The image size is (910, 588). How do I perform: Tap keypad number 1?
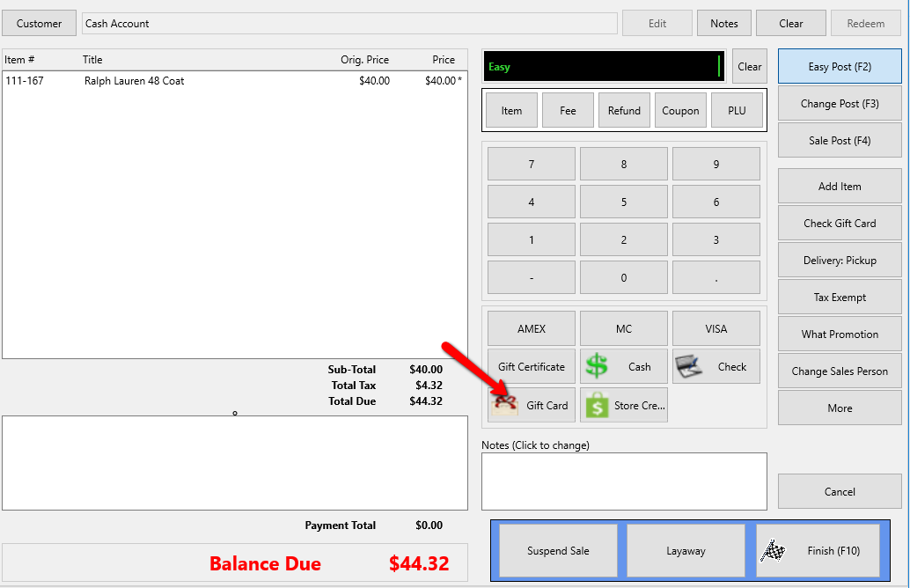pos(531,239)
